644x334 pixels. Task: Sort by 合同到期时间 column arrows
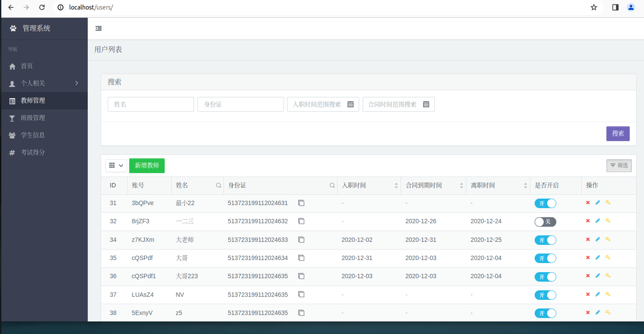[x=462, y=186]
